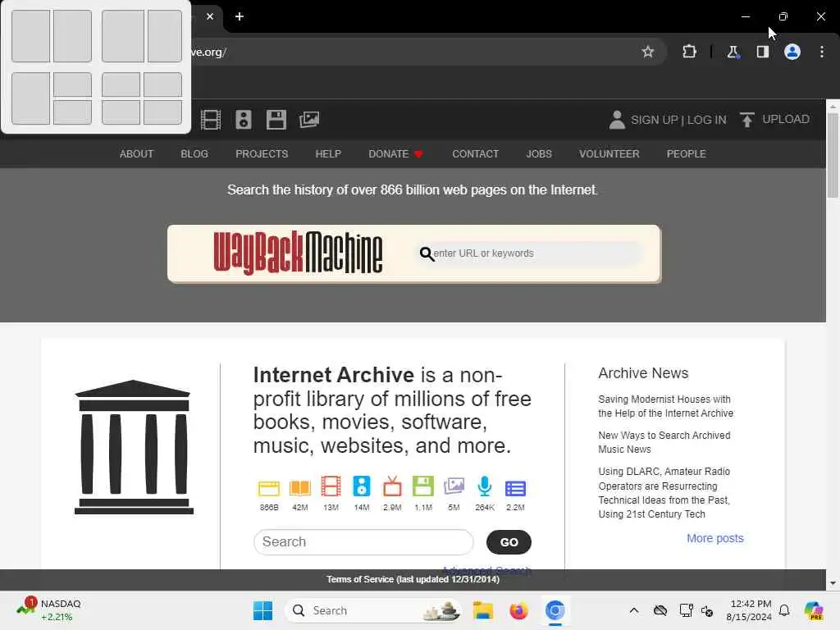The height and width of the screenshot is (630, 840).
Task: Open Chrome Labs flask icon
Action: click(x=733, y=52)
